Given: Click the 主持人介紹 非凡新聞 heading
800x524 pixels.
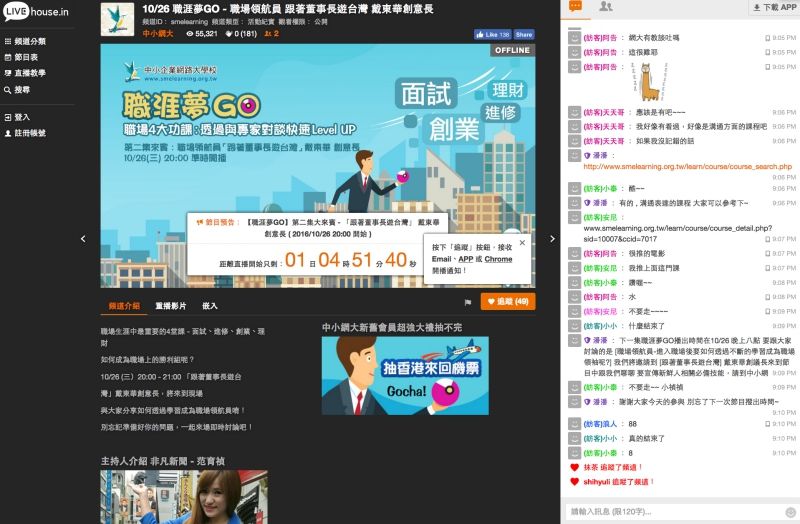Looking at the screenshot, I should click(x=162, y=461).
